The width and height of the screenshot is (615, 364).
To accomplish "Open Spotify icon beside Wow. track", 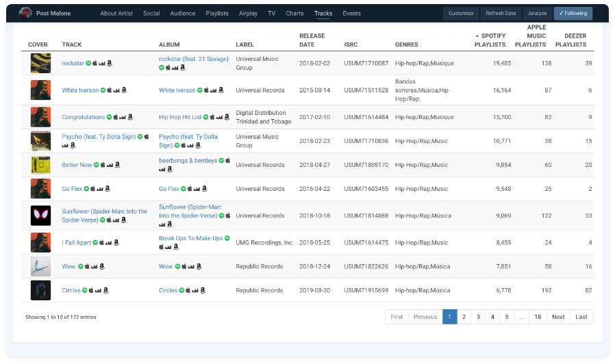I will (x=80, y=266).
